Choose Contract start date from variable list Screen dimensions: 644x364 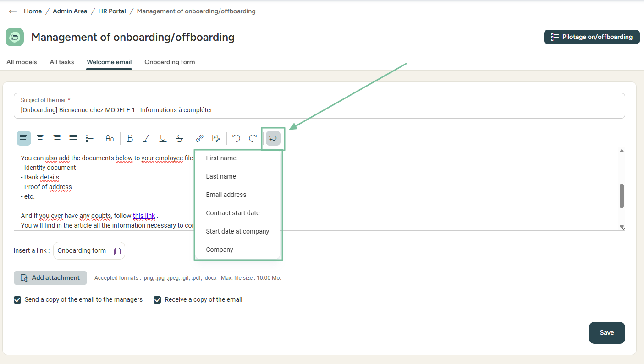(x=232, y=213)
